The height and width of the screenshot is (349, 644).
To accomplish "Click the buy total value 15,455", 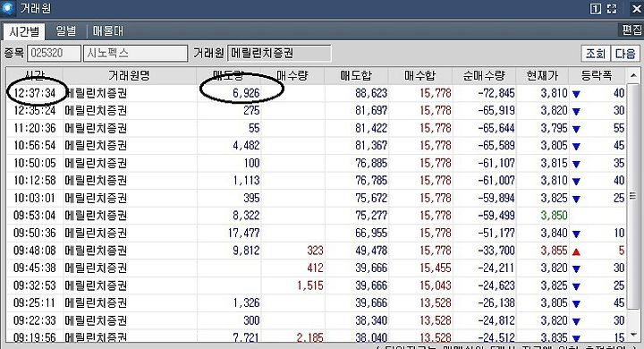I will coord(436,268).
